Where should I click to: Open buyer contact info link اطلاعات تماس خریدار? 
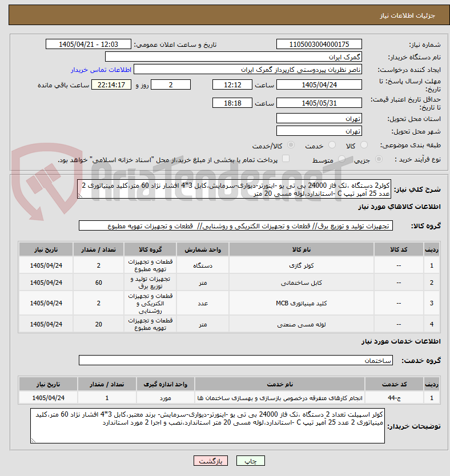[x=101, y=70]
